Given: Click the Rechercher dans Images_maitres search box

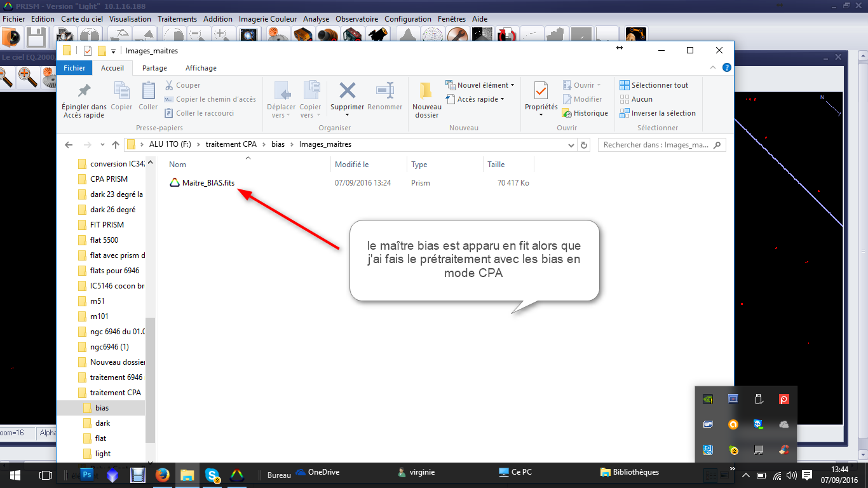Looking at the screenshot, I should coord(656,145).
